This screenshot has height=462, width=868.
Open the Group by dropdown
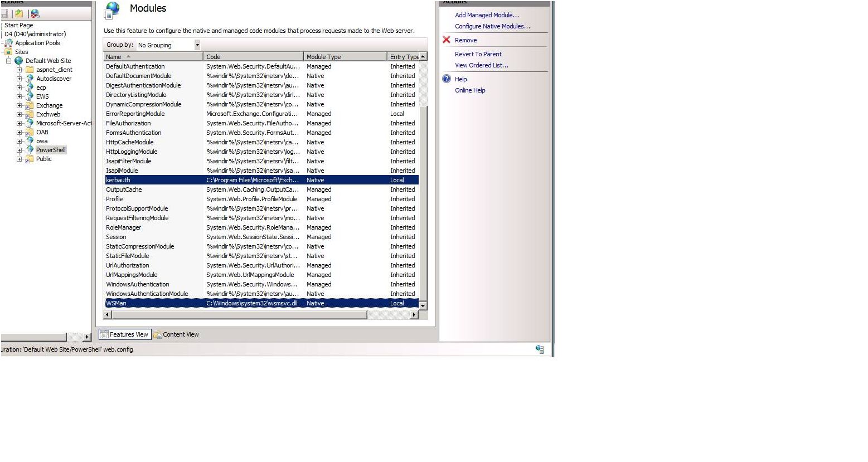197,45
